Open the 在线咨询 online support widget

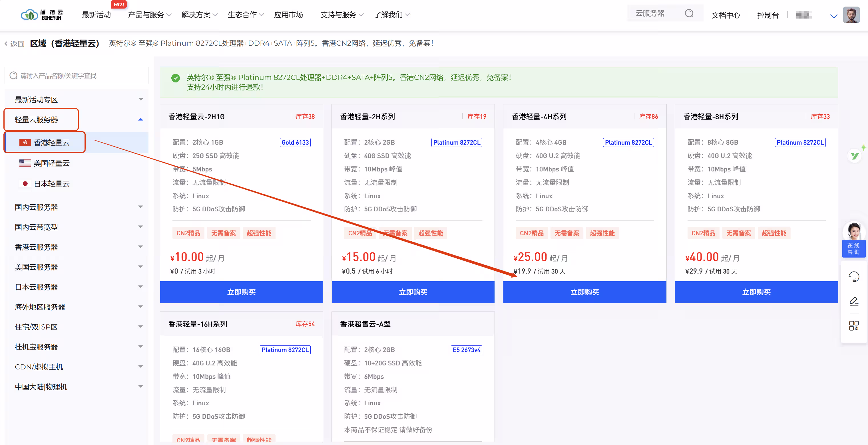[x=853, y=240]
